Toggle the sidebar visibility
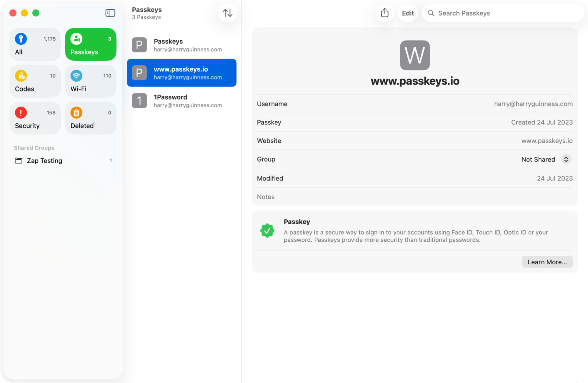The height and width of the screenshot is (383, 588). tap(110, 13)
